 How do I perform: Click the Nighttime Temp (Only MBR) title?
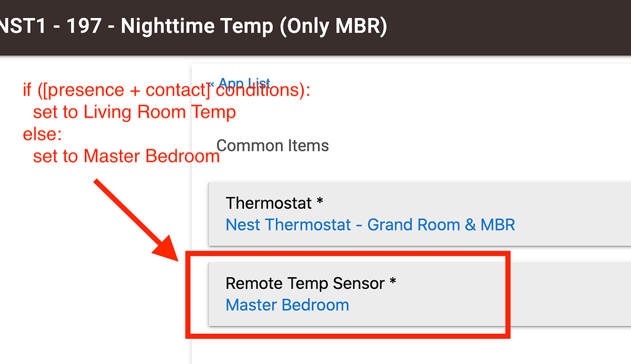pos(254,26)
